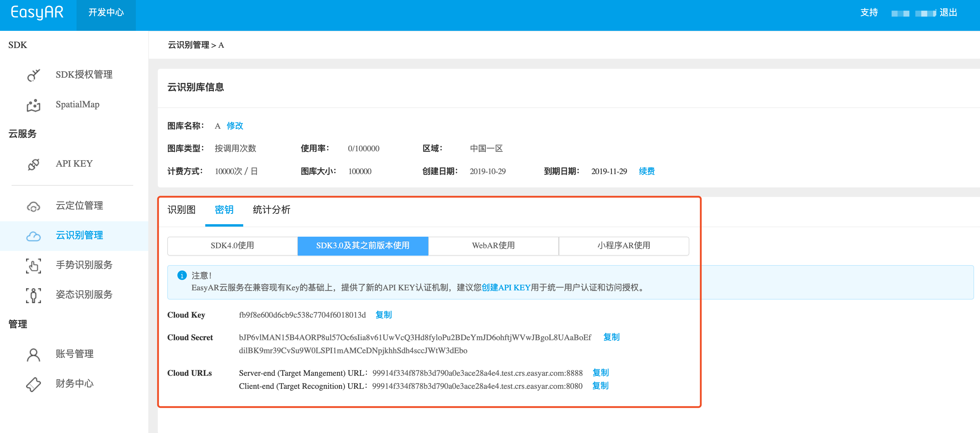Open 财务中心 finance ticket icon
This screenshot has height=433, width=980.
[x=33, y=383]
